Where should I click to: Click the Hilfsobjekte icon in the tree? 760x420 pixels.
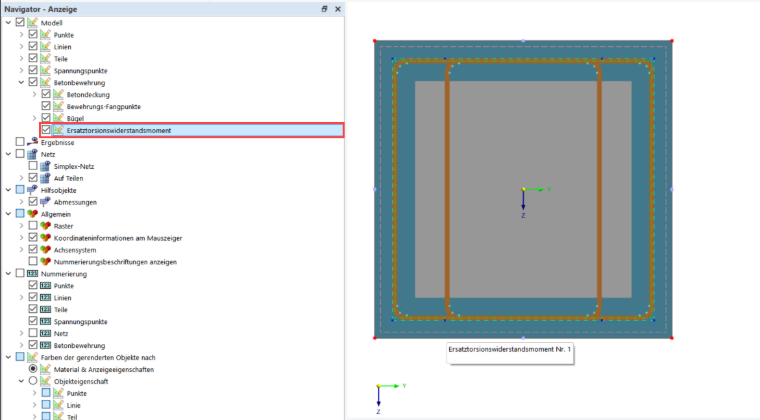pos(32,189)
